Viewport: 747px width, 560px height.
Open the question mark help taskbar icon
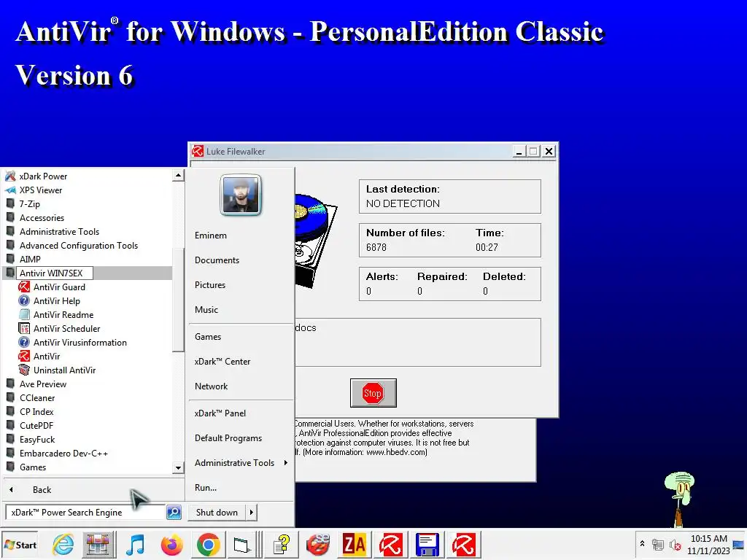tap(281, 545)
